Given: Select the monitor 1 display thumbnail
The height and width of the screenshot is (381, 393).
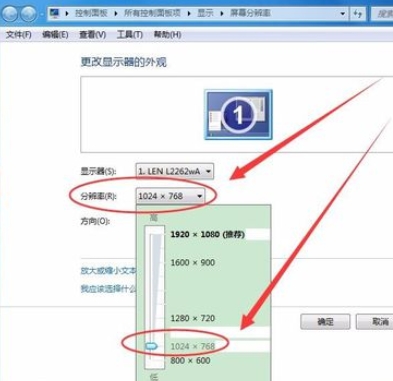Looking at the screenshot, I should point(238,114).
